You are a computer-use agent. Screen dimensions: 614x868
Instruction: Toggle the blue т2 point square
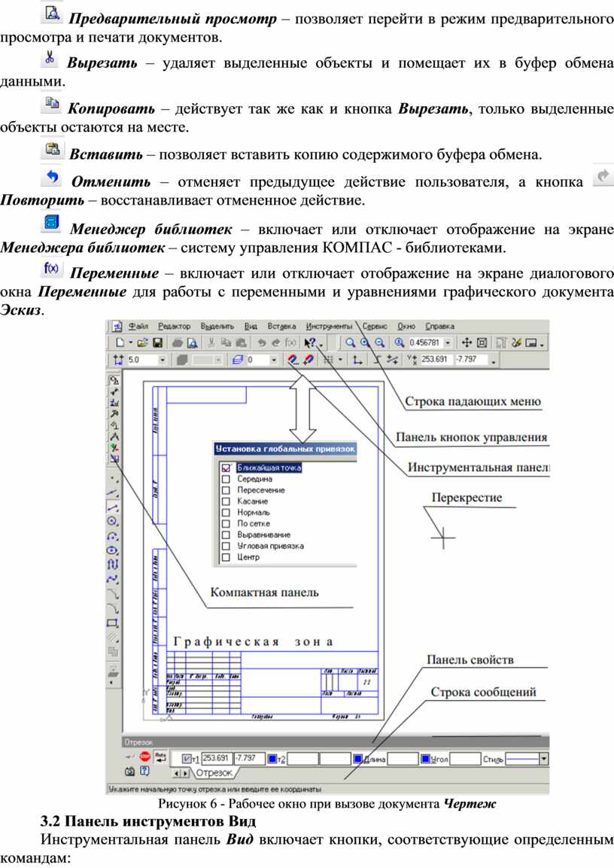click(272, 759)
